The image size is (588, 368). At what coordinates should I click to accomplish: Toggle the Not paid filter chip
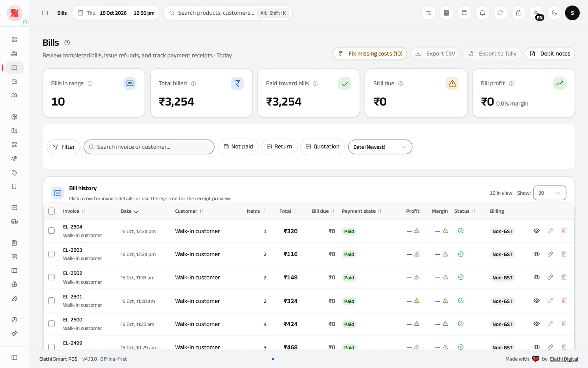pyautogui.click(x=238, y=147)
